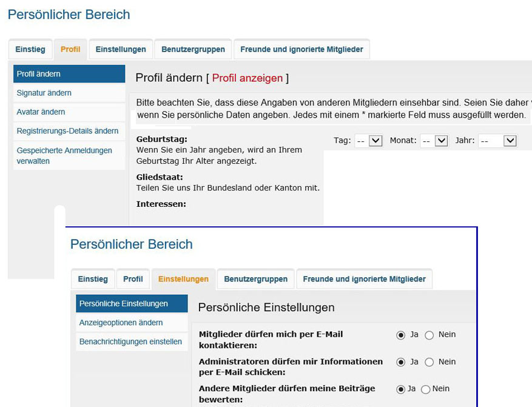This screenshot has width=532, height=407.
Task: Choose Nein for members rating my posts
Action: pyautogui.click(x=425, y=389)
